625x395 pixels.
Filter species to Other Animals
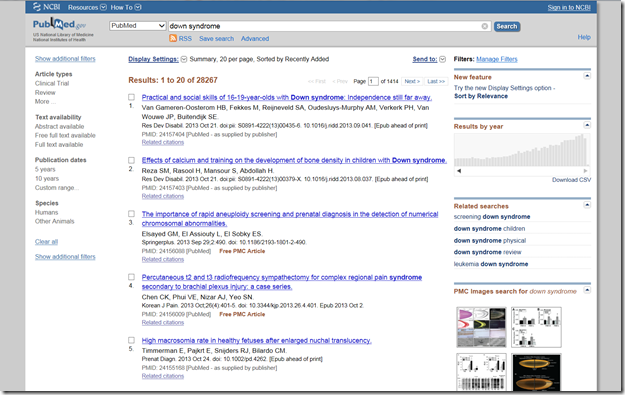(x=54, y=221)
